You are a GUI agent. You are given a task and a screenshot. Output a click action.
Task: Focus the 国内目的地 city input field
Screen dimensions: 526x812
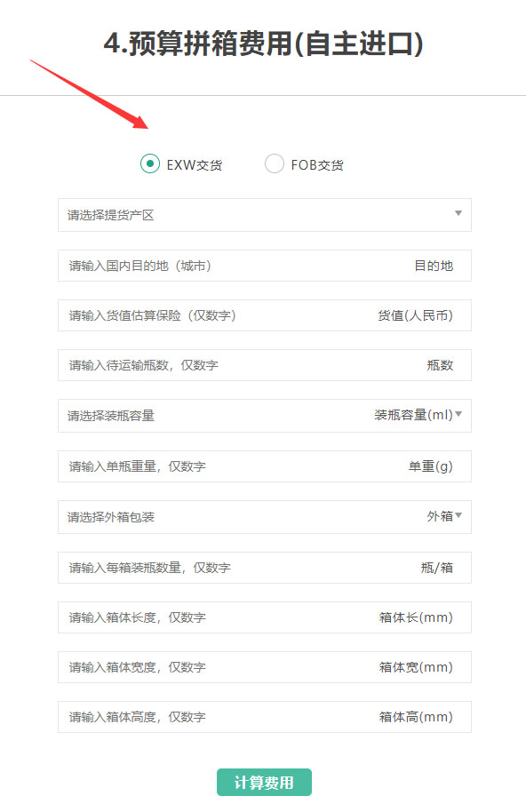pyautogui.click(x=265, y=266)
